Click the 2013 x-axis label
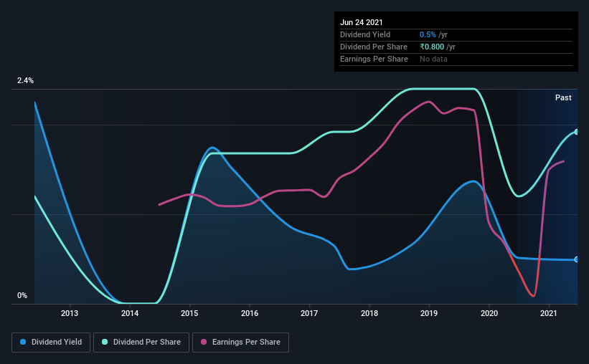 coord(70,313)
